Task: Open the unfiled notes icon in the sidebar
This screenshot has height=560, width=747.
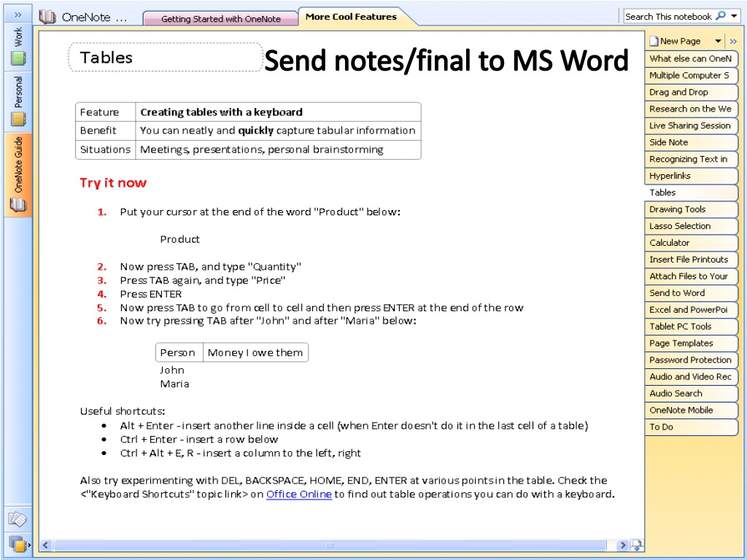Action: point(18,518)
